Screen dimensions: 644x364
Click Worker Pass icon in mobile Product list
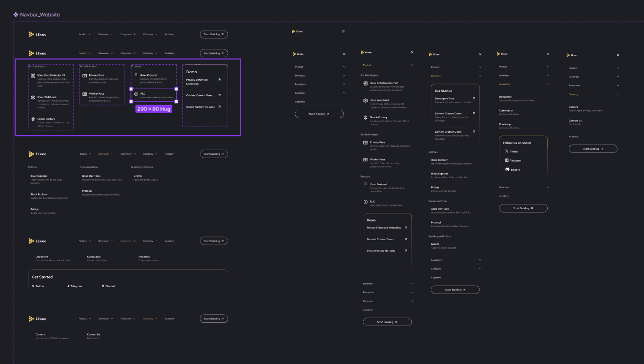point(366,159)
